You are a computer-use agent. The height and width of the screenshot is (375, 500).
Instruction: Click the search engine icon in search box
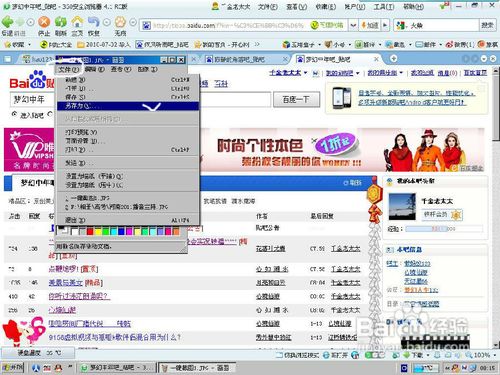pyautogui.click(x=401, y=25)
